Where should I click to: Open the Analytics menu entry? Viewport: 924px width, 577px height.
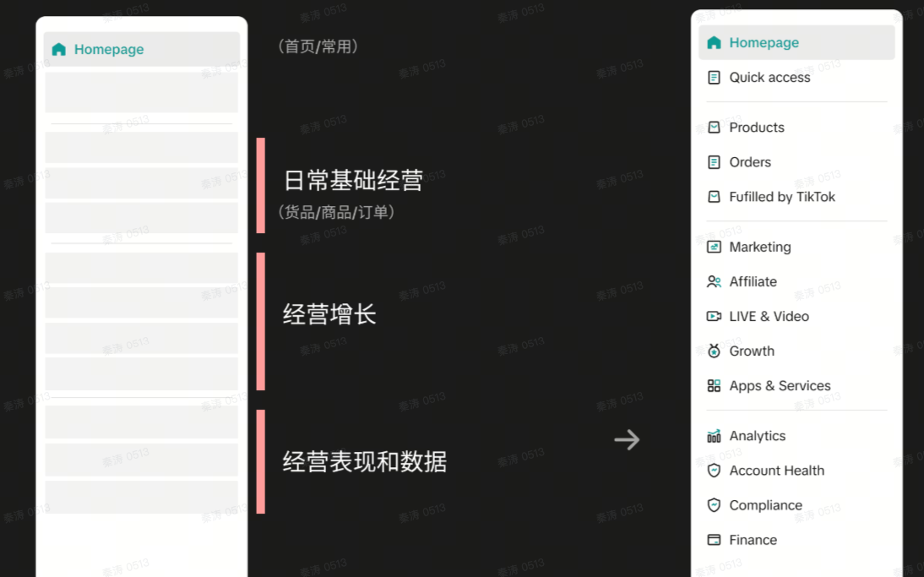coord(757,436)
